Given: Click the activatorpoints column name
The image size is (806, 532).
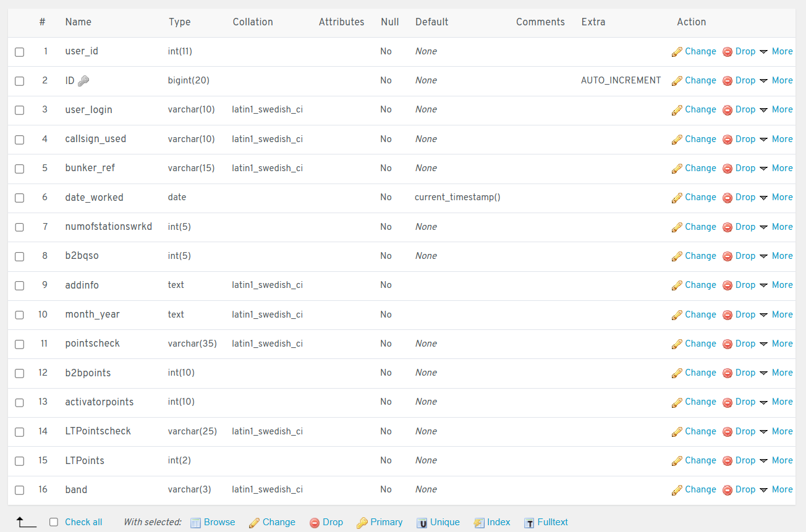Looking at the screenshot, I should [x=99, y=402].
